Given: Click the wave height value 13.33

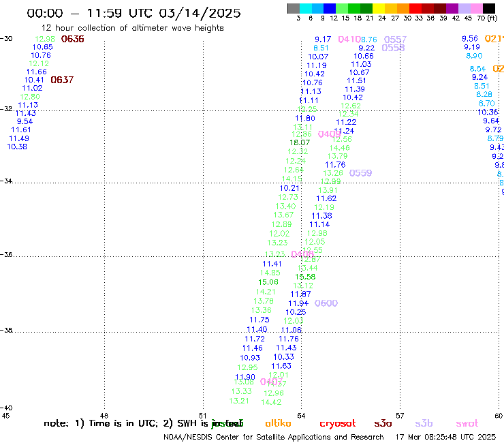Looking at the screenshot, I should [241, 391].
